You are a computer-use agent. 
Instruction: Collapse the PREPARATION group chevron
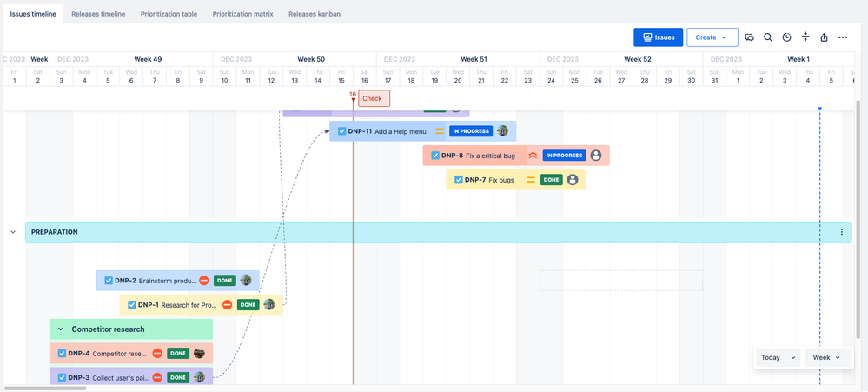[13, 232]
